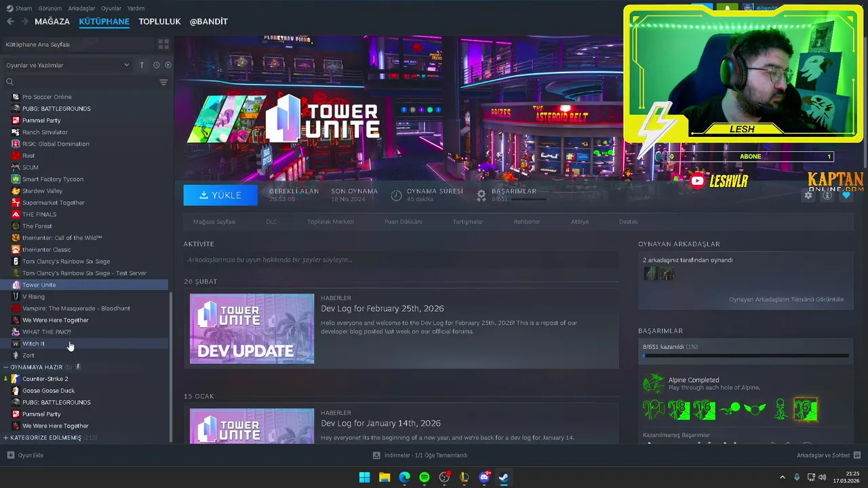Collapse the OYNAMAYA HAZIR category

pos(5,367)
